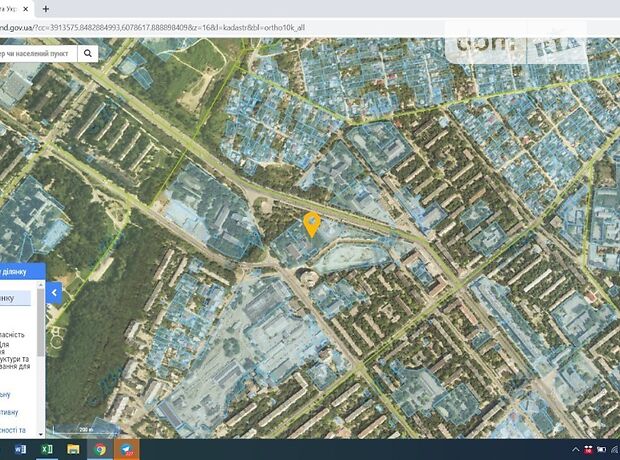
Task: Click the side panel text ending in 'ності та'
Action: pos(13,430)
